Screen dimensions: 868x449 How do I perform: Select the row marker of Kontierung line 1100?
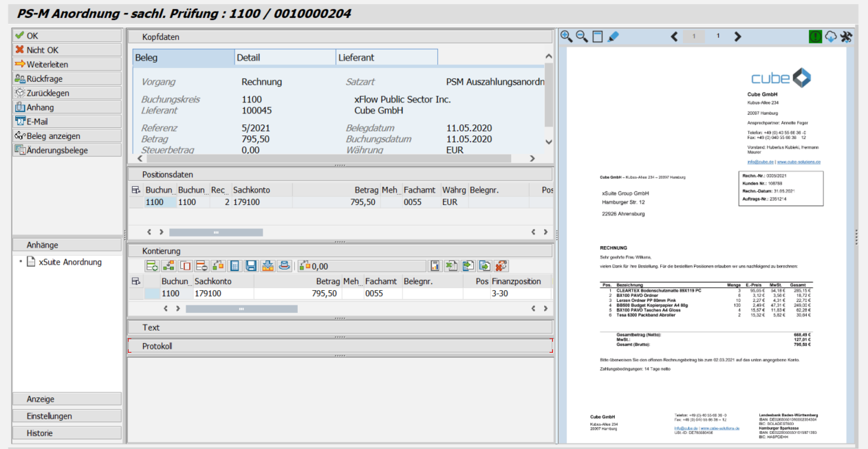pos(135,294)
